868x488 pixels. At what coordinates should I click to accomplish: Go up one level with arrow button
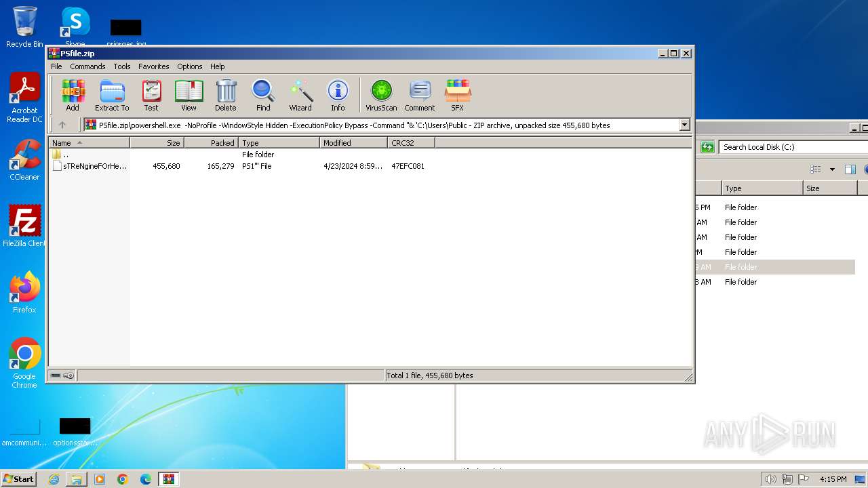pyautogui.click(x=62, y=125)
